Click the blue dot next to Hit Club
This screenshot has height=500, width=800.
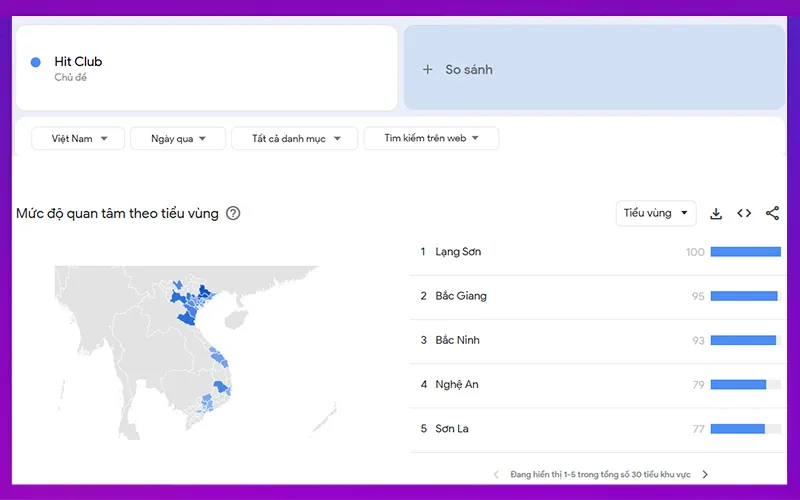[36, 62]
